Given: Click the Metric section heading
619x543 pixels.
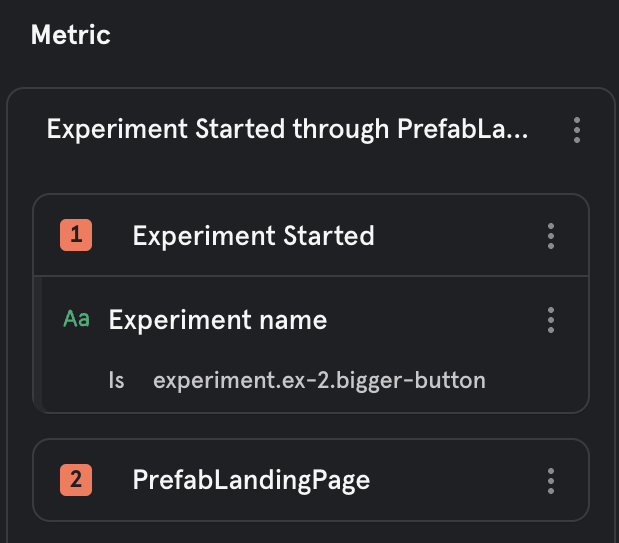Looking at the screenshot, I should pyautogui.click(x=70, y=35).
